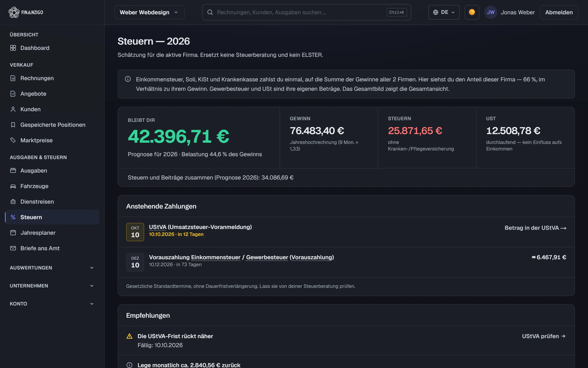Click the Gespeicherte Positionen bookmark icon
The height and width of the screenshot is (368, 588).
13,125
